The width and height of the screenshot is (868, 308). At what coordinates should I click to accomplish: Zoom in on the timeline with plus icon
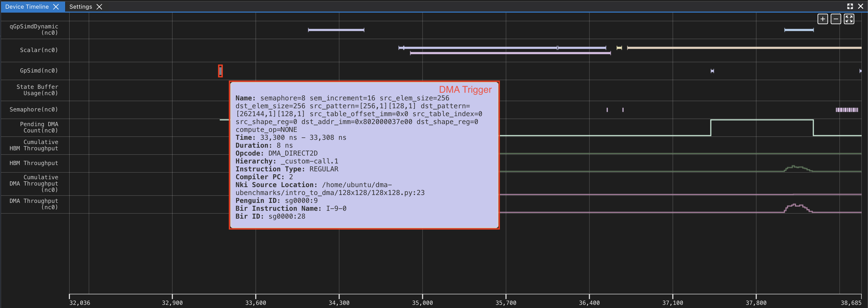tap(823, 19)
